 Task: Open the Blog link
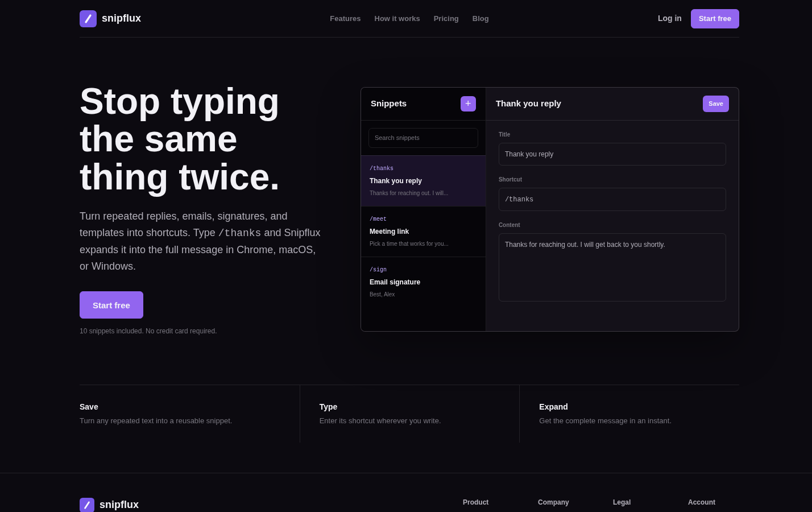point(480,19)
